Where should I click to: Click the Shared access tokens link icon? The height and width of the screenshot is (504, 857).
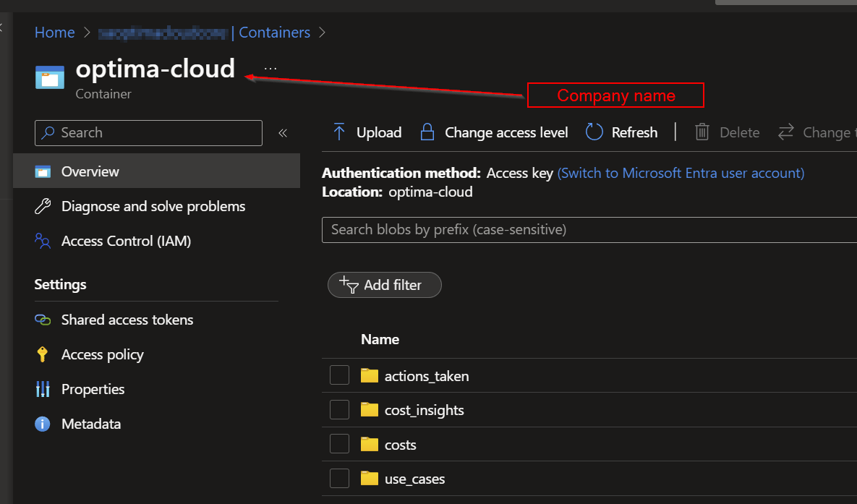pyautogui.click(x=43, y=320)
